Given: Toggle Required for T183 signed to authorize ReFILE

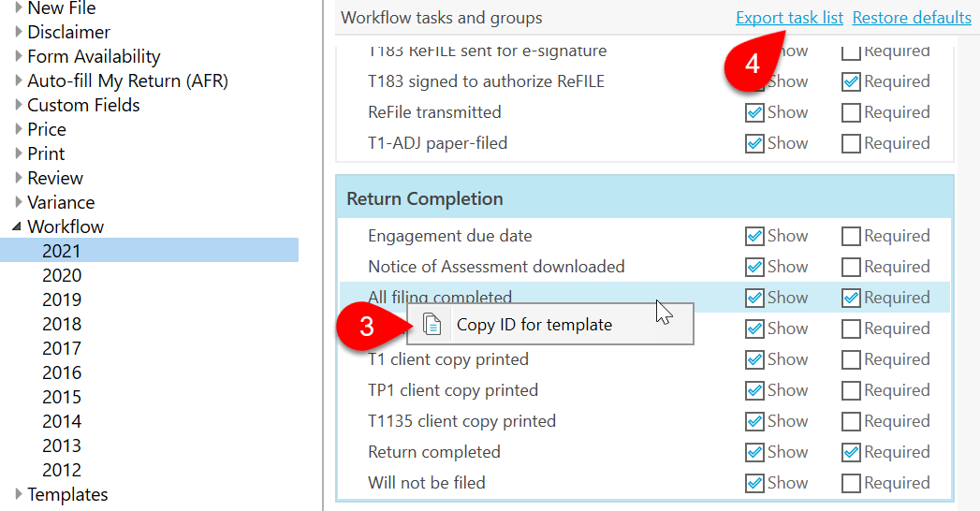Looking at the screenshot, I should coord(851,81).
